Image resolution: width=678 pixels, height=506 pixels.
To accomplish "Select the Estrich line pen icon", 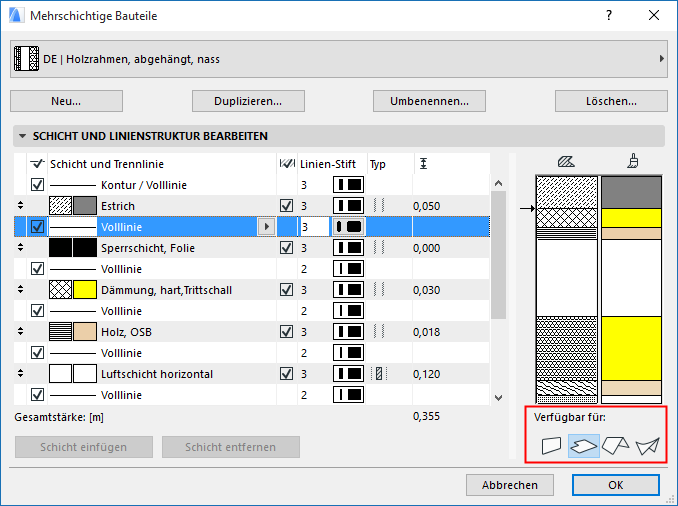I will pos(349,206).
